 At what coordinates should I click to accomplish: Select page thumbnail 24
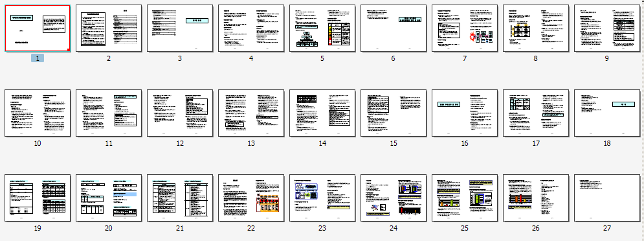(x=394, y=198)
